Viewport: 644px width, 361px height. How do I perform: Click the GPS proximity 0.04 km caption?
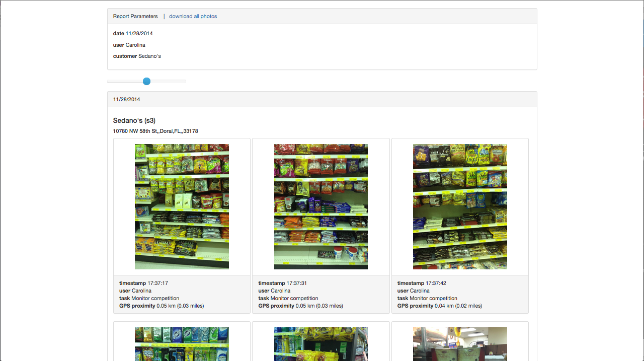coord(439,306)
